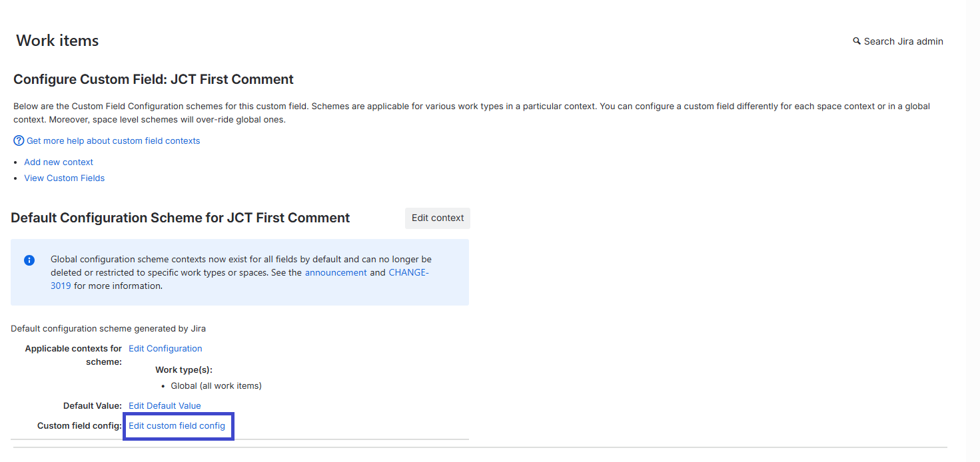Screen dimensions: 980x462
Task: Click the Work type(s): label
Action: (184, 369)
